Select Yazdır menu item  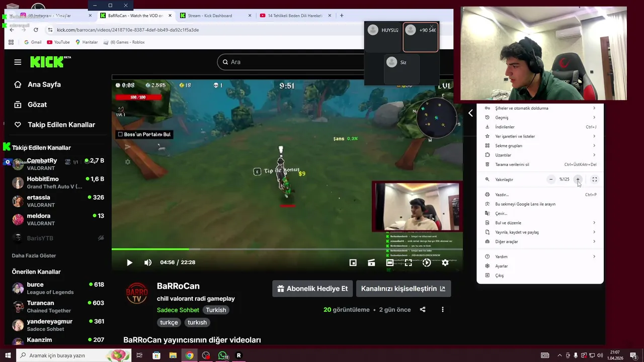[x=540, y=195]
